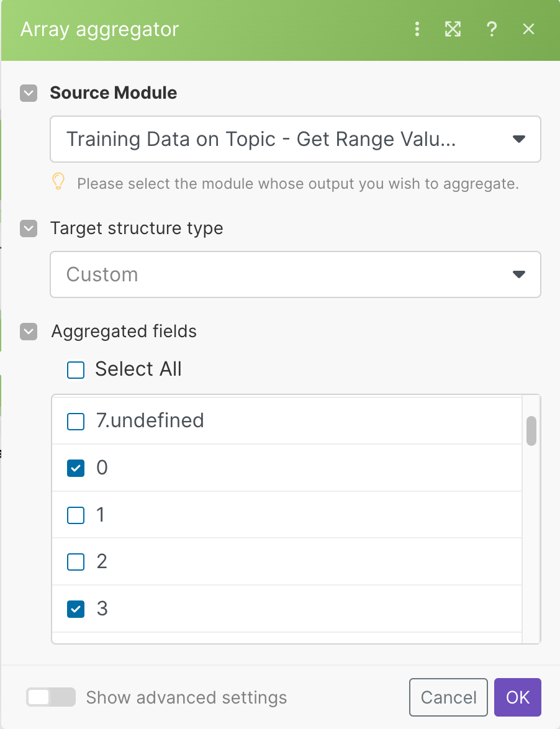Check the Select All checkbox
Image resolution: width=560 pixels, height=729 pixels.
click(x=76, y=370)
